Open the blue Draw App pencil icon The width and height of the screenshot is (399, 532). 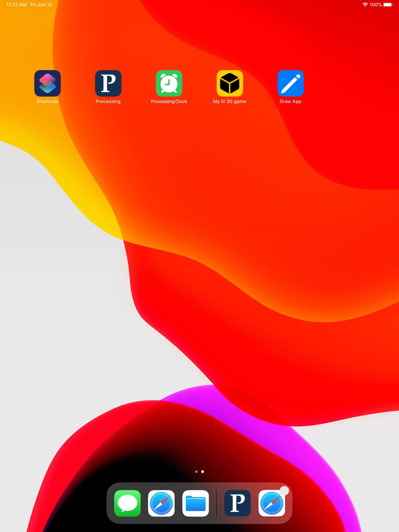pos(290,83)
